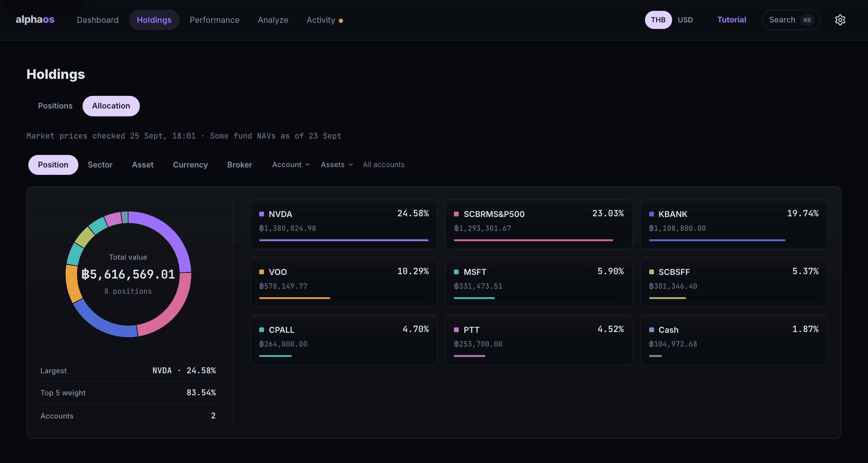868x463 pixels.
Task: Group allocation by Asset
Action: pyautogui.click(x=142, y=165)
